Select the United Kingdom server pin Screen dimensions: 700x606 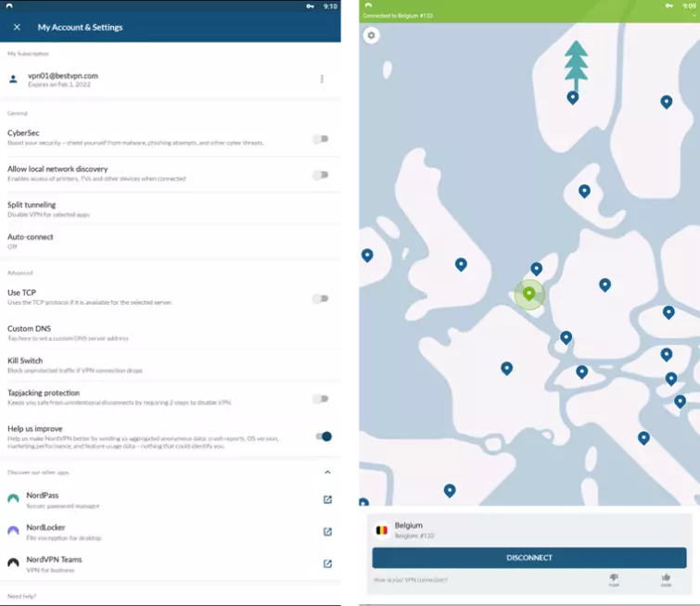pos(461,265)
